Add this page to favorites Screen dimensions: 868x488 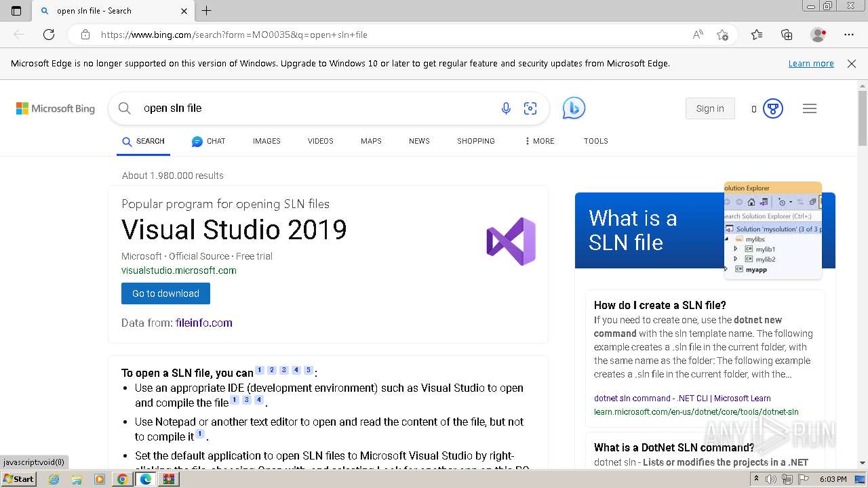pyautogui.click(x=722, y=35)
